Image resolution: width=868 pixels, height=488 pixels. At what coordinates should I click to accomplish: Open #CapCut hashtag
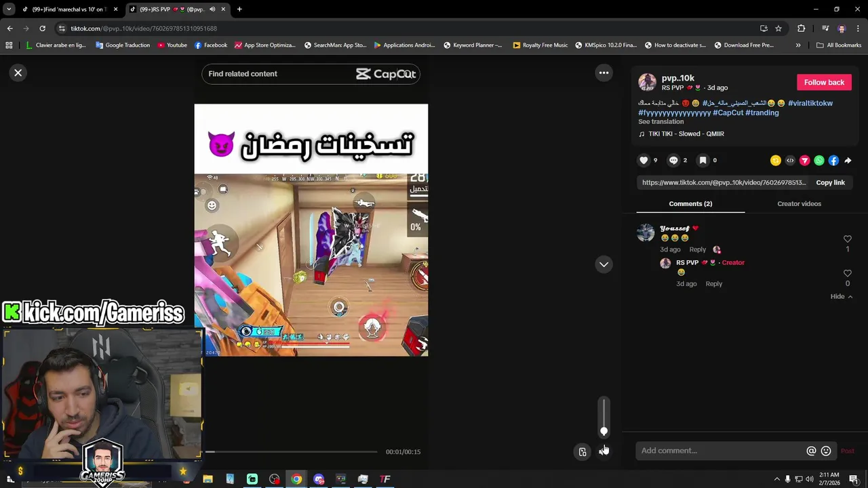tap(728, 113)
